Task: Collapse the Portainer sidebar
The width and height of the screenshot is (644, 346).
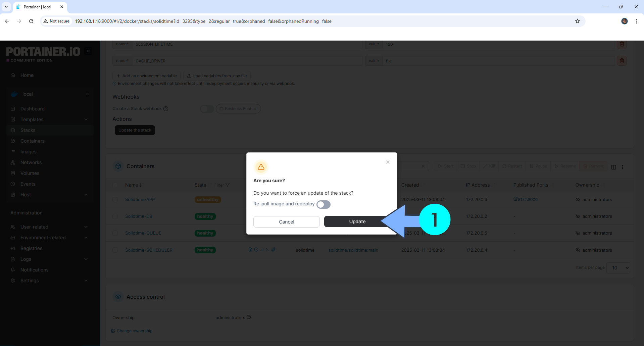Action: pos(88,51)
